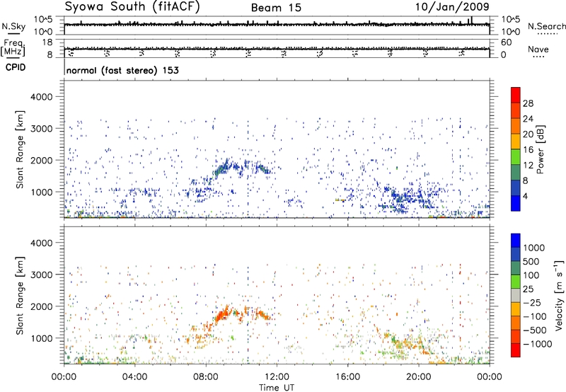566x392 pixels.
Task: Pick the grey -25 to 25 velocity segment
Action: pos(516,296)
